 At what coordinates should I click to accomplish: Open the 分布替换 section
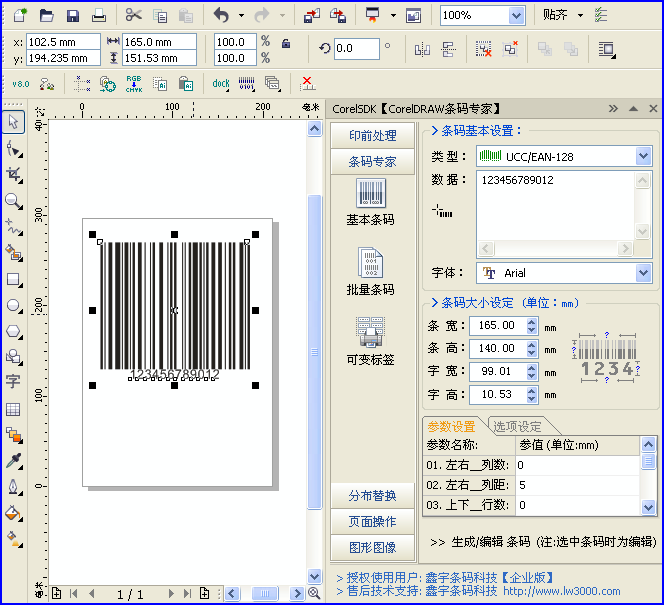(x=373, y=495)
